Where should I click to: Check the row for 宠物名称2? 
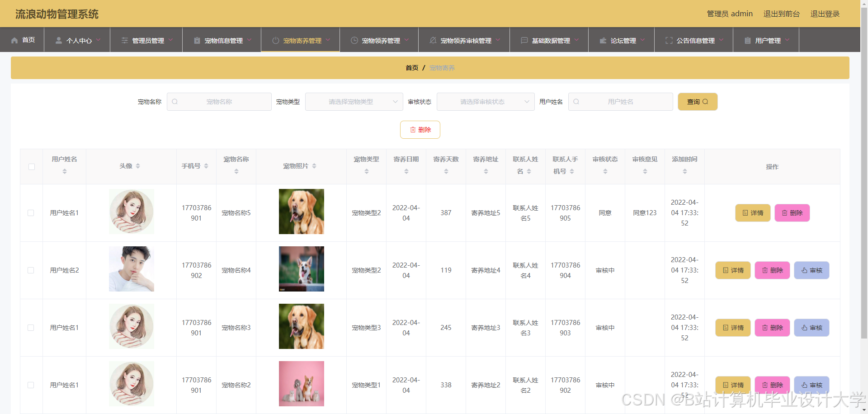pos(31,385)
